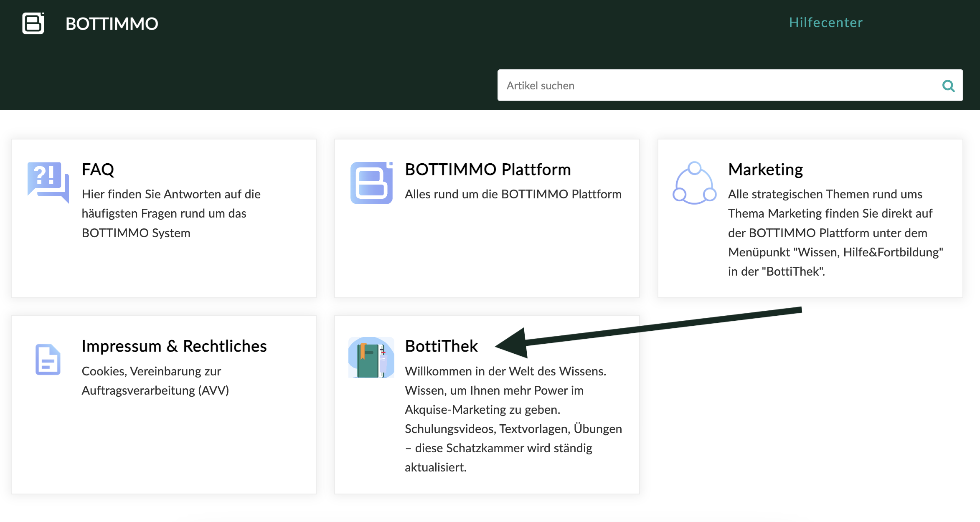Click text 'Alles rund um die BOTTIMMO Plattform'

513,194
